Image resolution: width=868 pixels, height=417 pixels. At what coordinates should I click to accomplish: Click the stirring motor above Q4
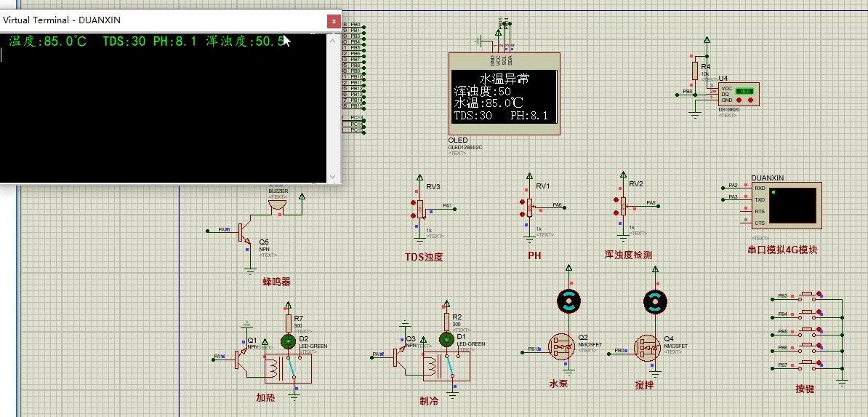pyautogui.click(x=655, y=300)
